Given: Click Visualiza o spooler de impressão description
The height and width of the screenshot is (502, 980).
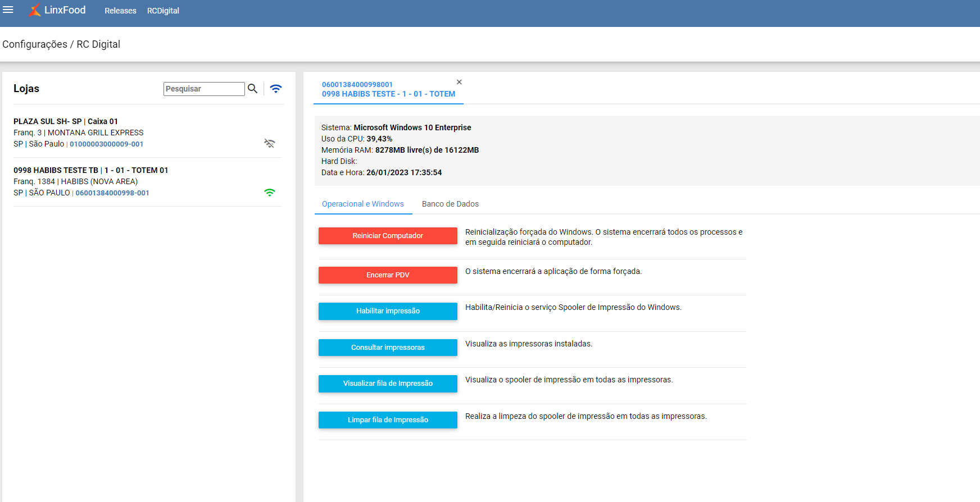Looking at the screenshot, I should pos(569,380).
